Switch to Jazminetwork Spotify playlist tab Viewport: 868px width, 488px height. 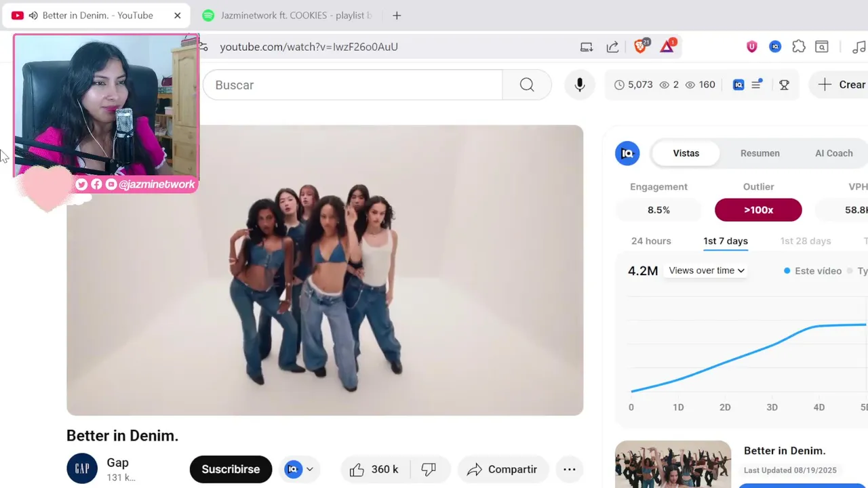[288, 15]
